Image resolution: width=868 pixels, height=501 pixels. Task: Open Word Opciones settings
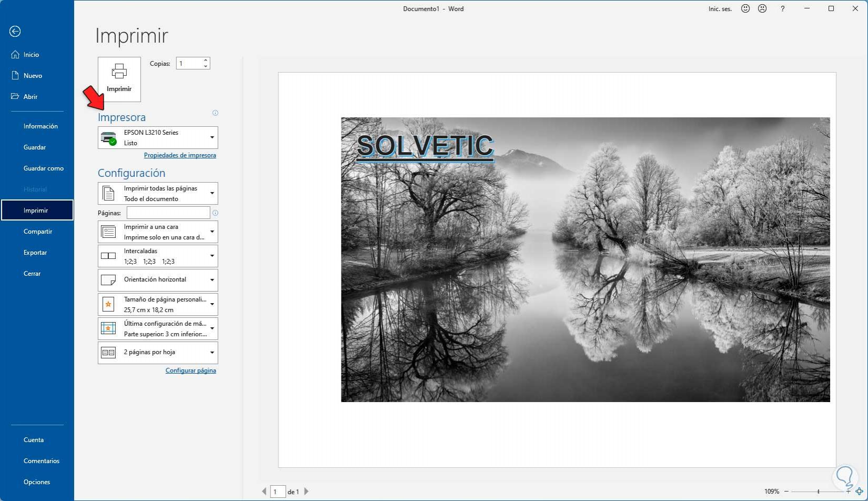click(x=37, y=482)
